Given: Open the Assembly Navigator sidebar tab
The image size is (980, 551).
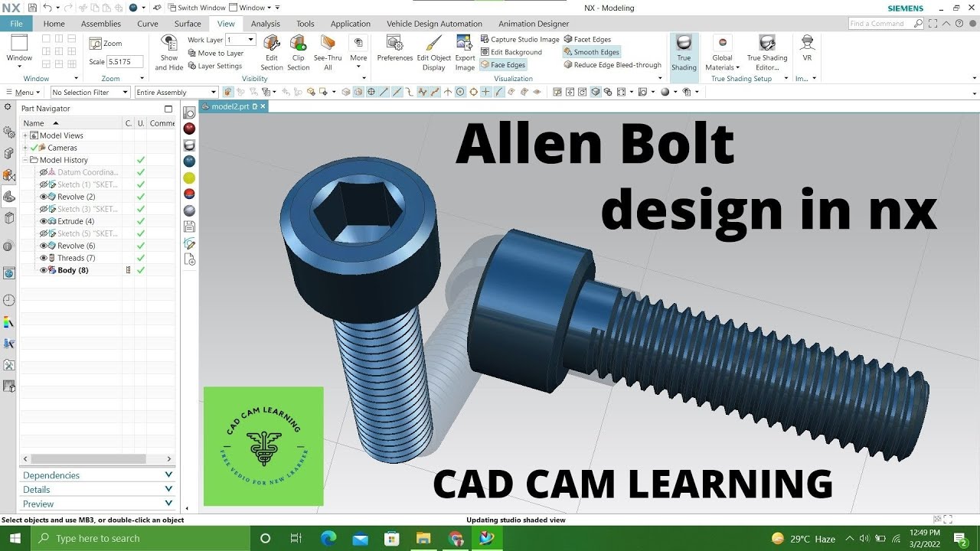Looking at the screenshot, I should click(x=9, y=153).
